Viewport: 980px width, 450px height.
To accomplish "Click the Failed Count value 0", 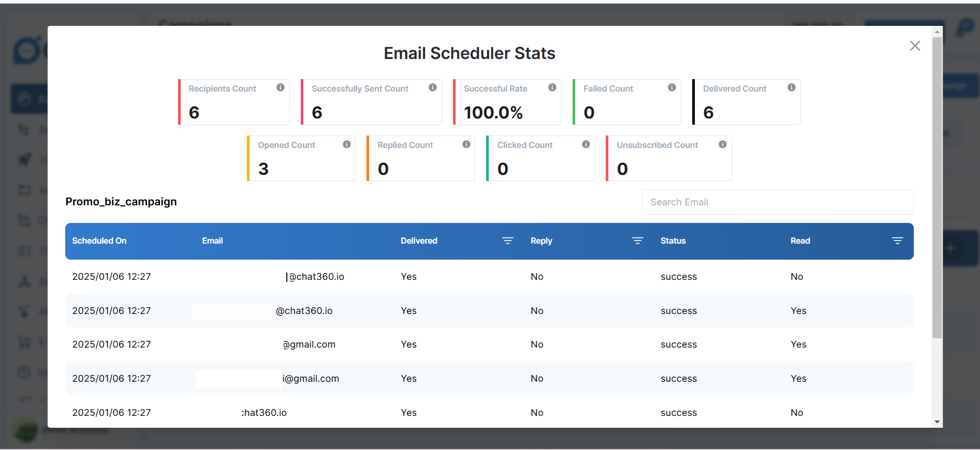I will 589,112.
